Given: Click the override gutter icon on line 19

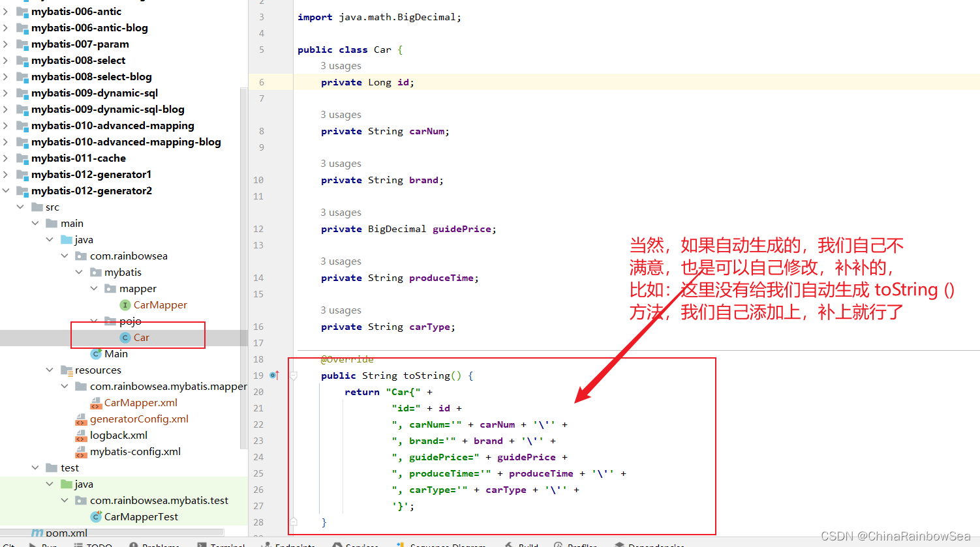Looking at the screenshot, I should point(274,376).
